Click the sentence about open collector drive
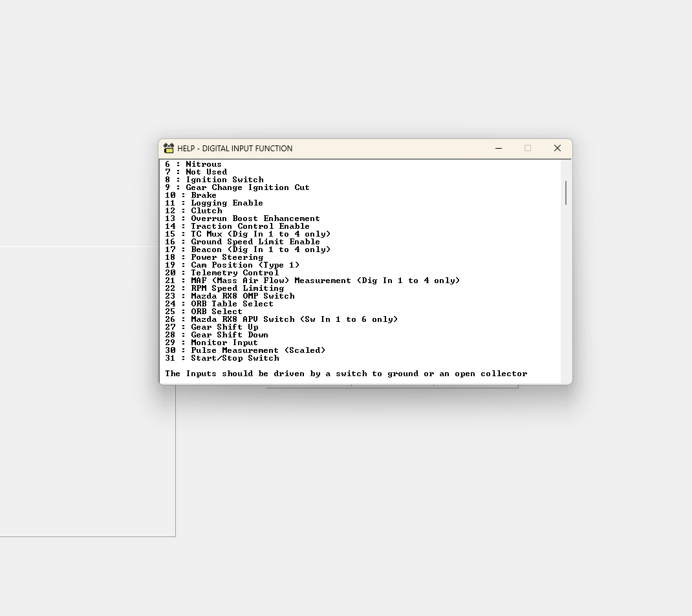Image resolution: width=692 pixels, height=616 pixels. click(346, 373)
